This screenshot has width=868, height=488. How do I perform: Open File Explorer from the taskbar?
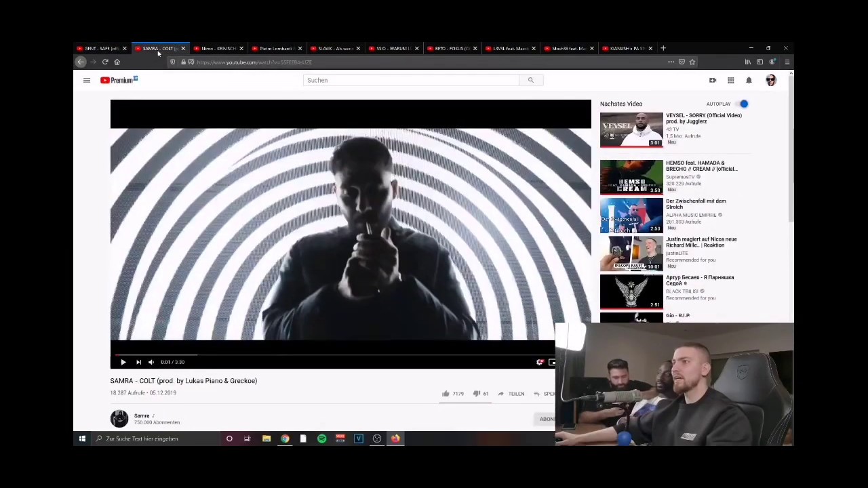(267, 439)
